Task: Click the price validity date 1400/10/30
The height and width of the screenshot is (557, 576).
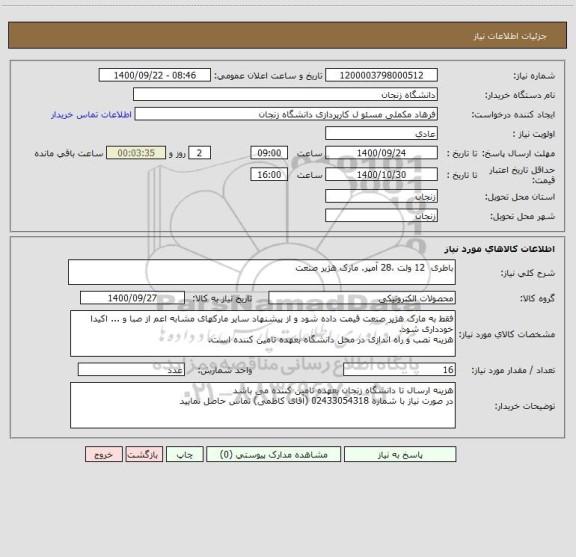Action: (381, 175)
